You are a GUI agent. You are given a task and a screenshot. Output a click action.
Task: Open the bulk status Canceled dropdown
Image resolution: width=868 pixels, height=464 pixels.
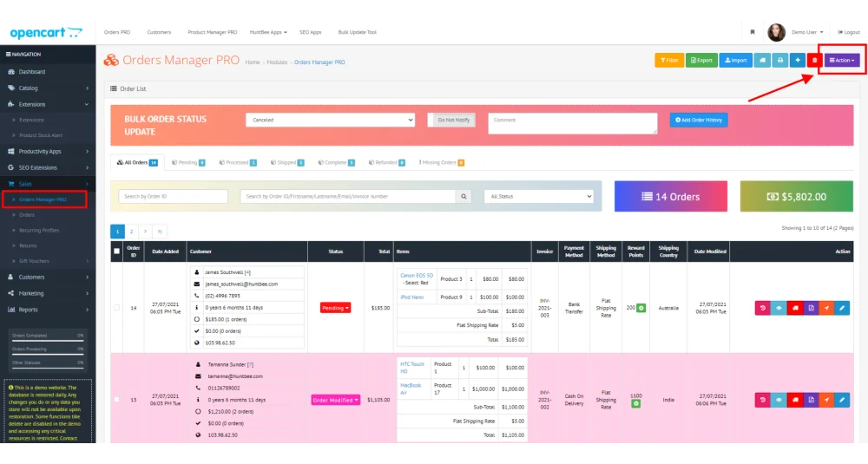(330, 120)
